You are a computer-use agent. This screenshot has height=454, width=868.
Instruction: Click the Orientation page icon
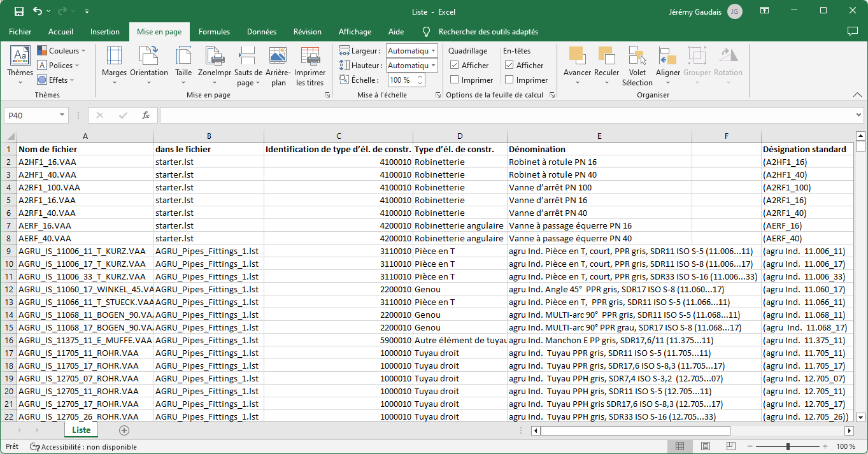[149, 64]
